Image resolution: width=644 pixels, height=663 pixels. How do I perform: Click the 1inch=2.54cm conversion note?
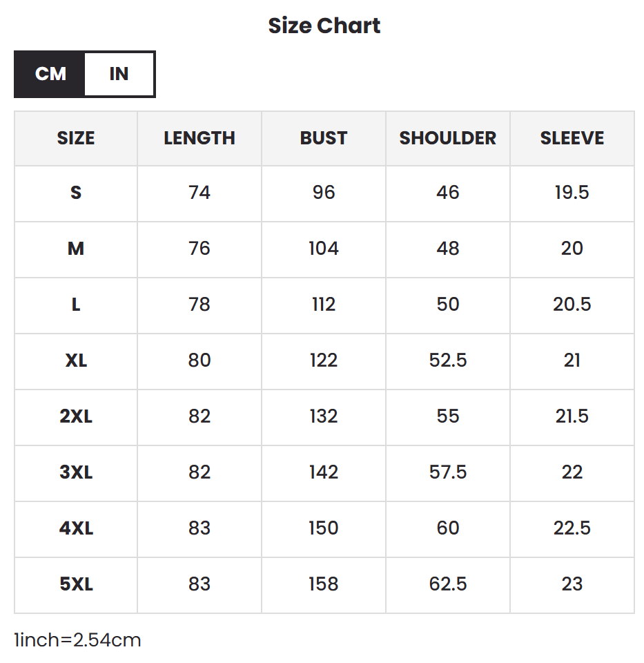point(77,640)
